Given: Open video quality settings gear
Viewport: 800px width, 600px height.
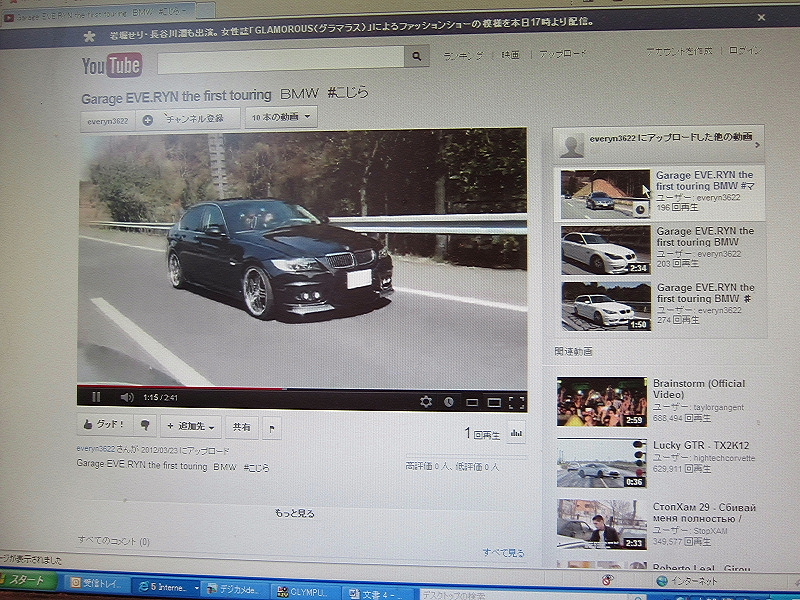Looking at the screenshot, I should (426, 402).
